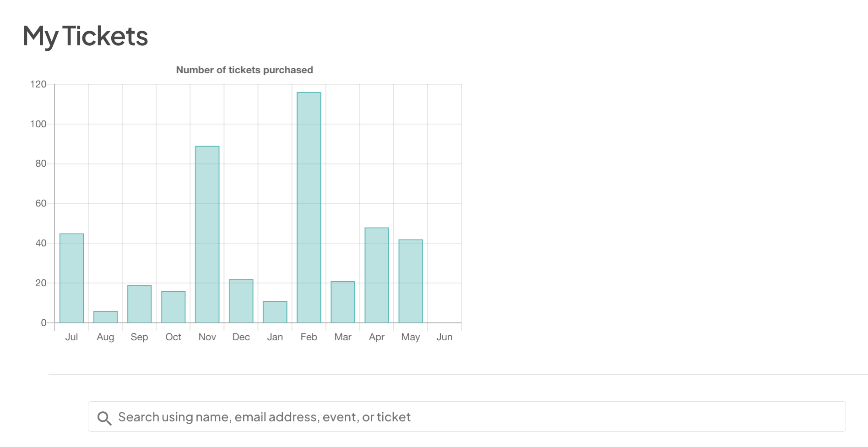Select the January bar in the chart
Screen dimensions: 868x447
(x=275, y=311)
